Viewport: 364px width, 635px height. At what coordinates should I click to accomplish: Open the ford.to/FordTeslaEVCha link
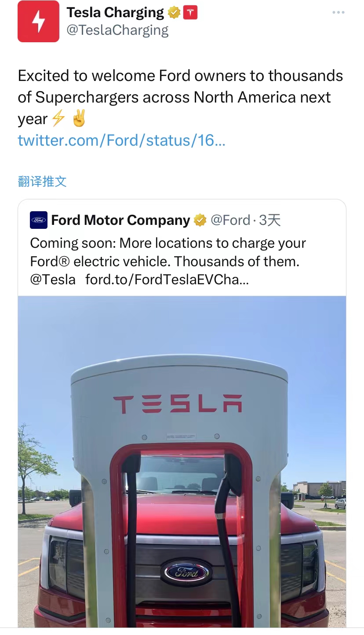click(x=167, y=279)
